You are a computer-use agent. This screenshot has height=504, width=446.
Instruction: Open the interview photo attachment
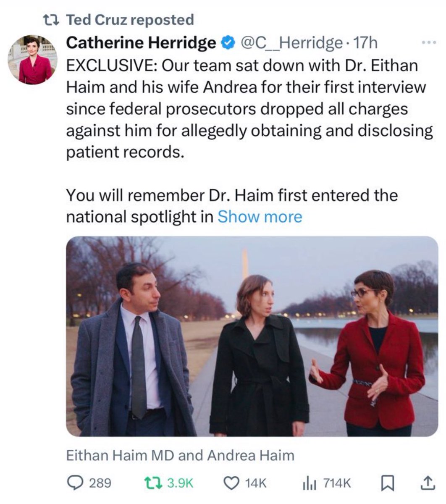[x=252, y=336]
